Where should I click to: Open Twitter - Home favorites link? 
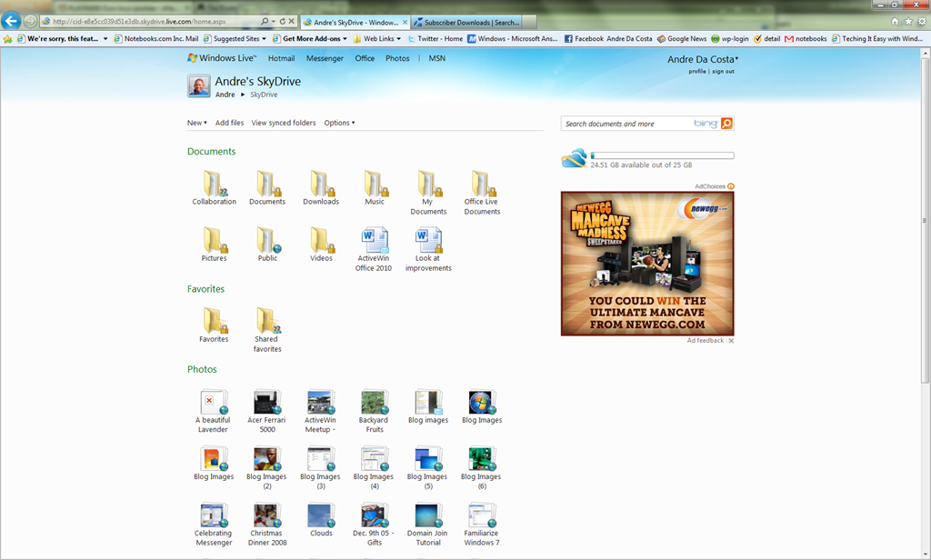[x=435, y=38]
